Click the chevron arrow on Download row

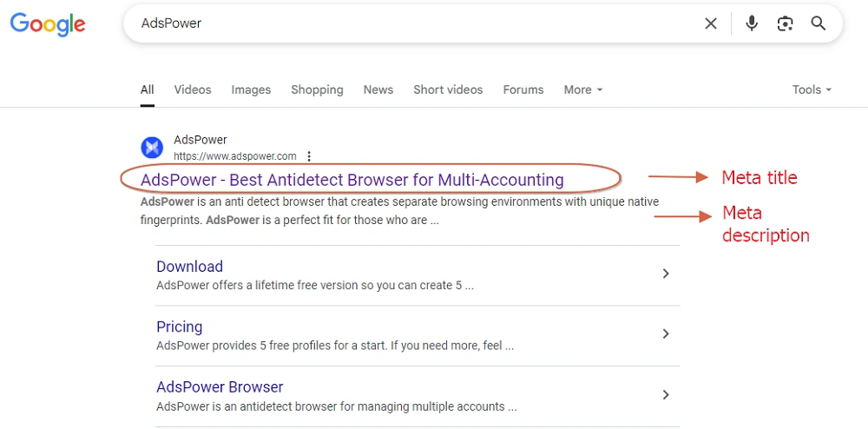pos(666,274)
